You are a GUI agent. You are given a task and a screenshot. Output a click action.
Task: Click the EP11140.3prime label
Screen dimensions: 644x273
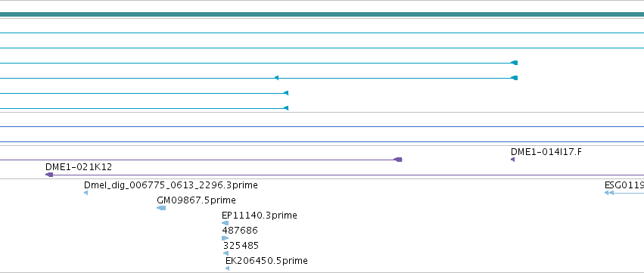(x=259, y=216)
